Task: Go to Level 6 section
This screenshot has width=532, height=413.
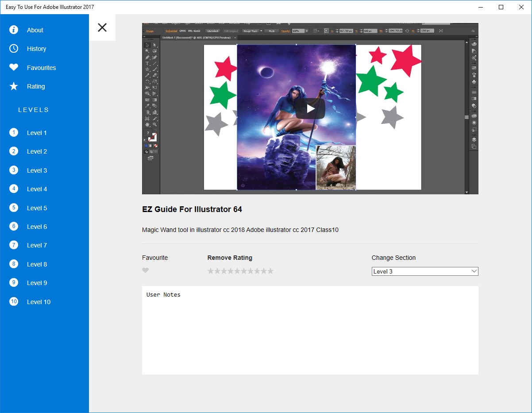Action: [x=37, y=227]
